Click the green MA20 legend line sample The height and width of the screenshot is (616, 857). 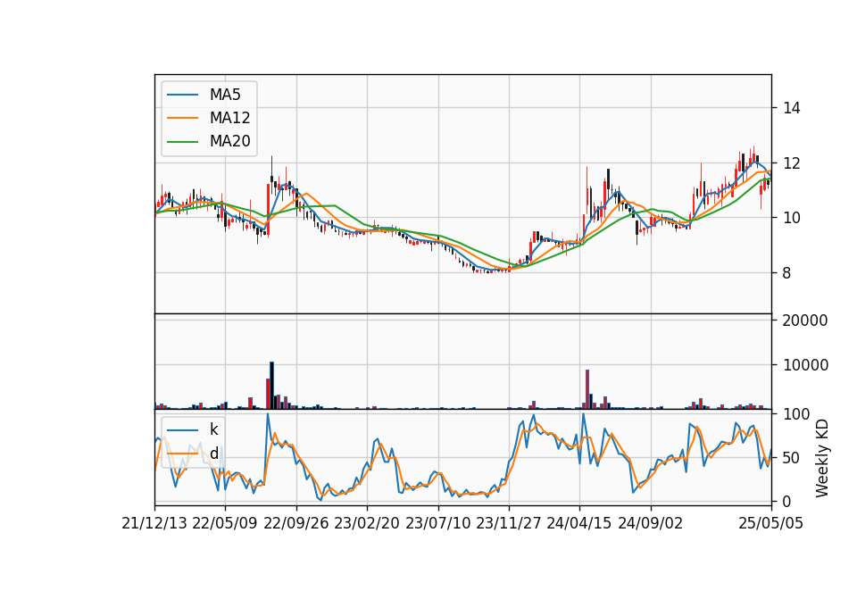point(182,142)
